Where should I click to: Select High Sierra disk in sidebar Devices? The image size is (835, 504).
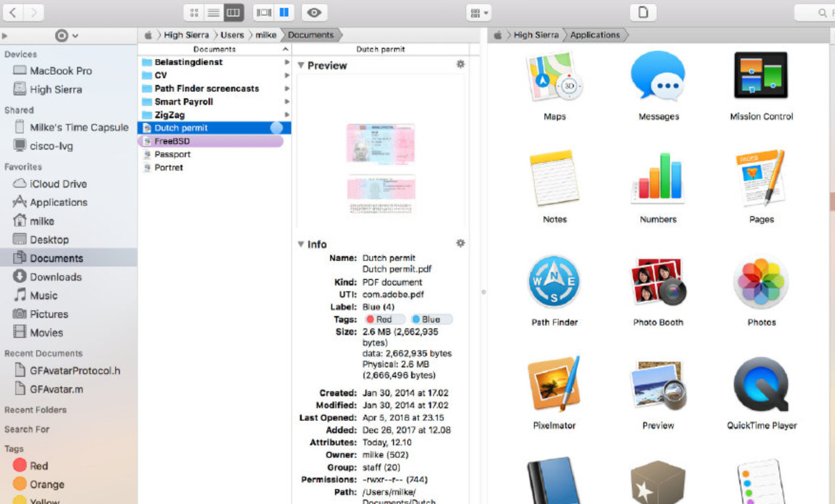(48, 89)
